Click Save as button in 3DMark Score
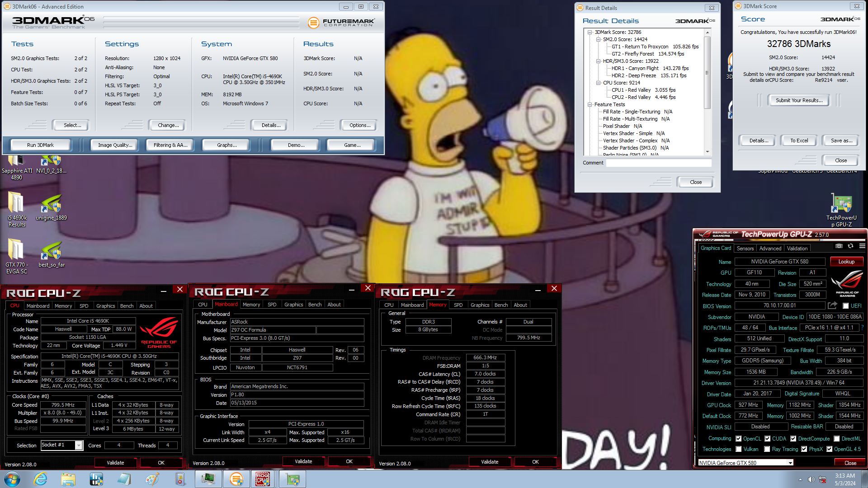This screenshot has height=488, width=868. click(841, 141)
